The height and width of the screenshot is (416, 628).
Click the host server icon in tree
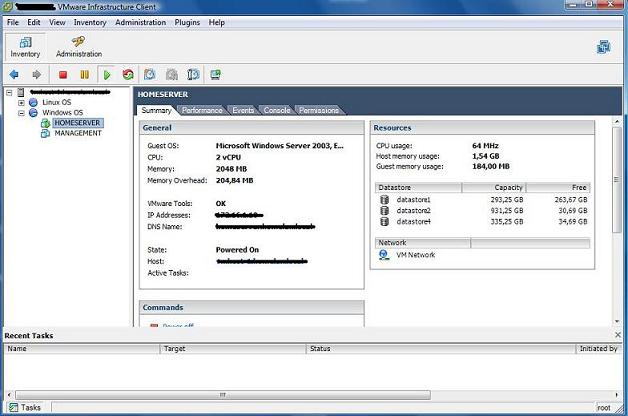click(x=21, y=92)
